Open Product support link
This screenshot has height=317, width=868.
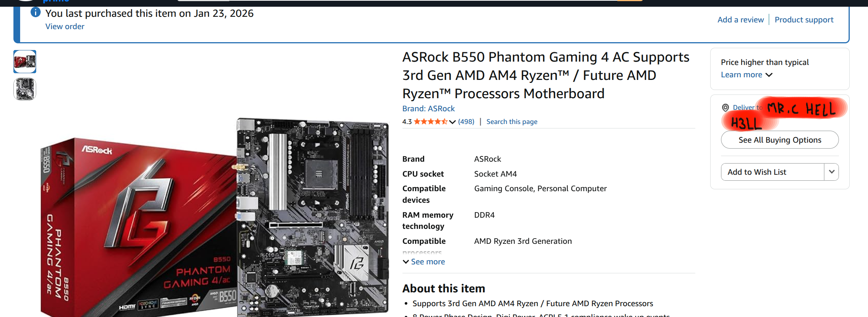coord(804,20)
